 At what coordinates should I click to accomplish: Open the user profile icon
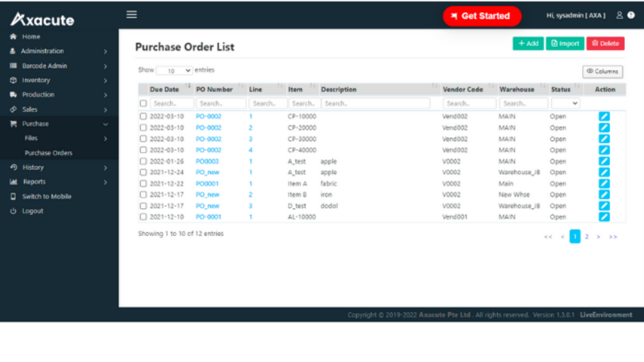620,16
